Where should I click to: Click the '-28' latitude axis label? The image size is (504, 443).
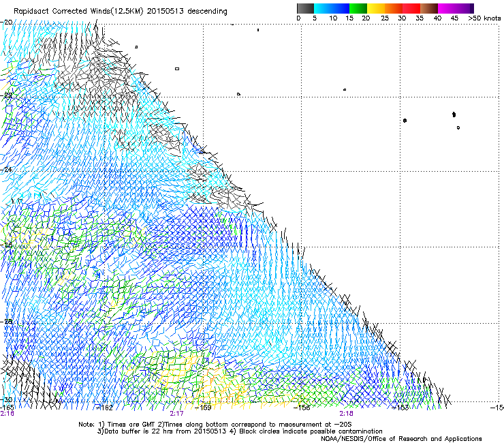[x=7, y=321]
